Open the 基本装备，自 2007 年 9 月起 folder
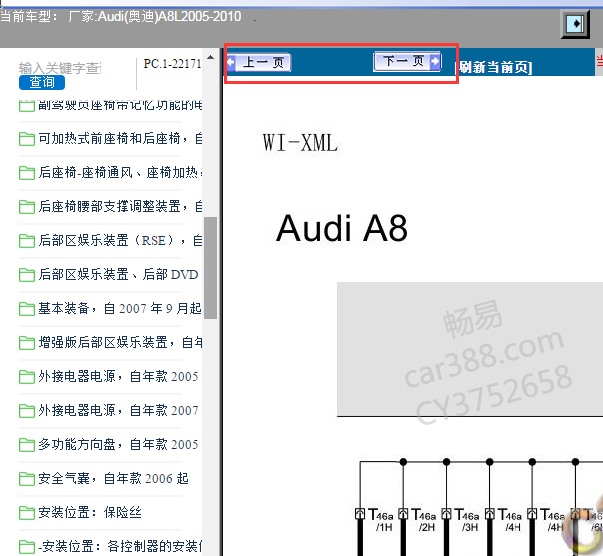The image size is (603, 556). [x=120, y=308]
